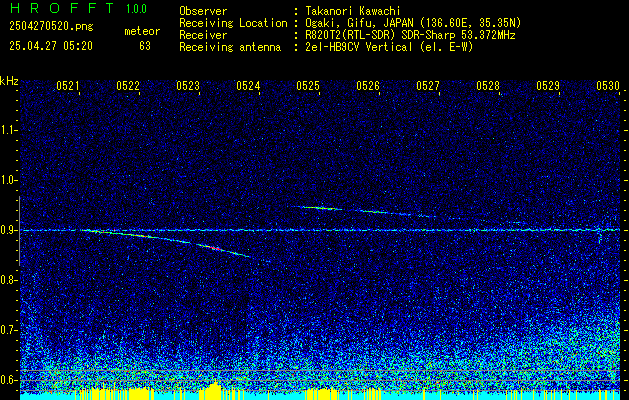Click the 1.0.0 version number
The width and height of the screenshot is (629, 400).
click(x=136, y=9)
